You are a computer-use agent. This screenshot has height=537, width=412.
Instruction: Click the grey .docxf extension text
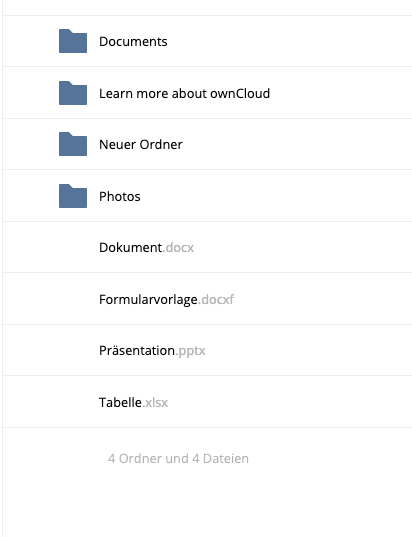pos(216,300)
